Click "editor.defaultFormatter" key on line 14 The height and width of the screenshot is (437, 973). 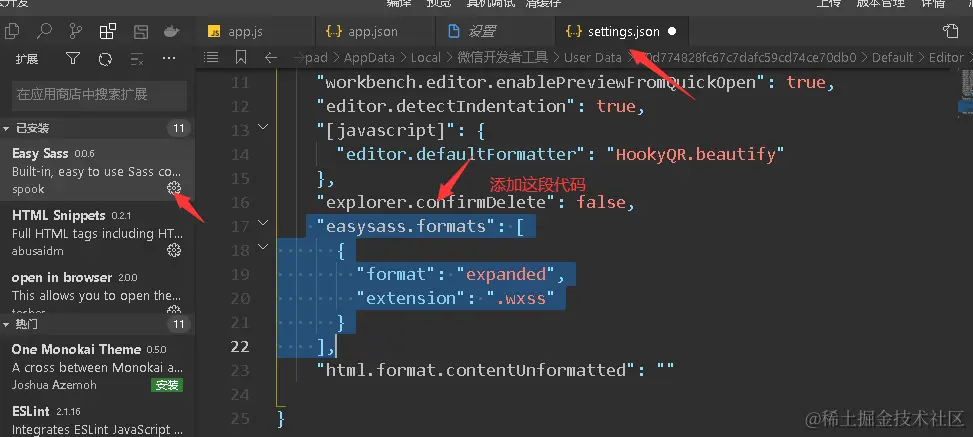tap(461, 154)
